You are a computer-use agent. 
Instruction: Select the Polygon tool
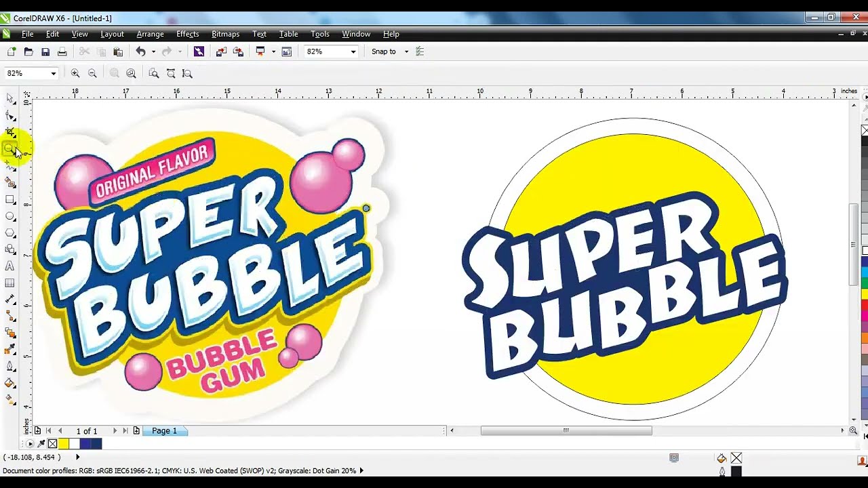coord(10,232)
